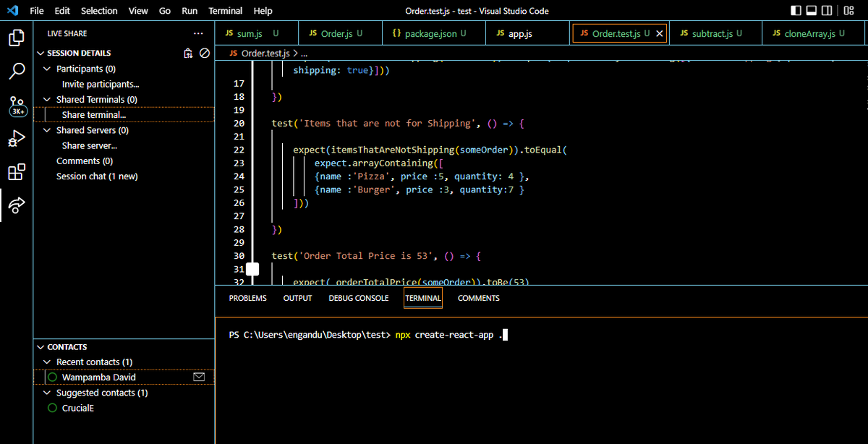Open the Debug Console panel tab
Screen dimensions: 868x444
pyautogui.click(x=358, y=298)
